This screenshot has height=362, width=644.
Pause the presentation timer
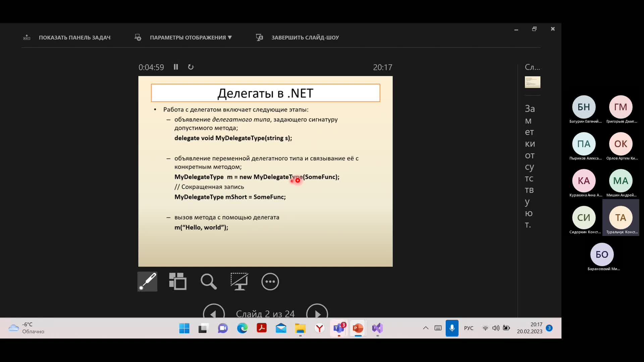176,67
